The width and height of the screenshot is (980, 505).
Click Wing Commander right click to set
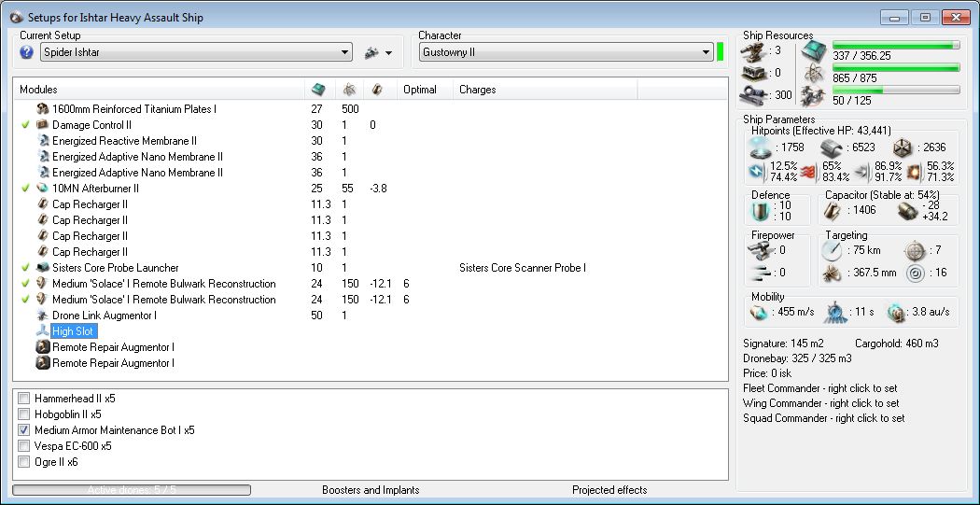[x=821, y=403]
